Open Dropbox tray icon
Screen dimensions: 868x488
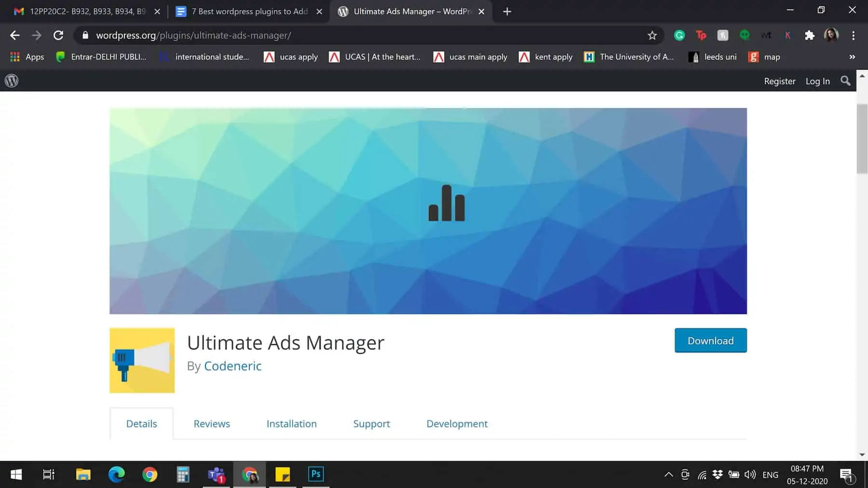718,474
